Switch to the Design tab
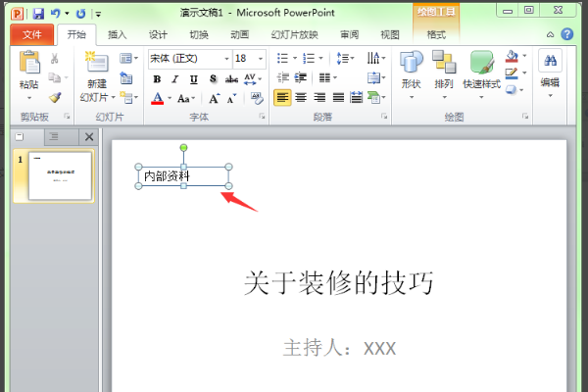Image resolution: width=588 pixels, height=392 pixels. pyautogui.click(x=158, y=35)
